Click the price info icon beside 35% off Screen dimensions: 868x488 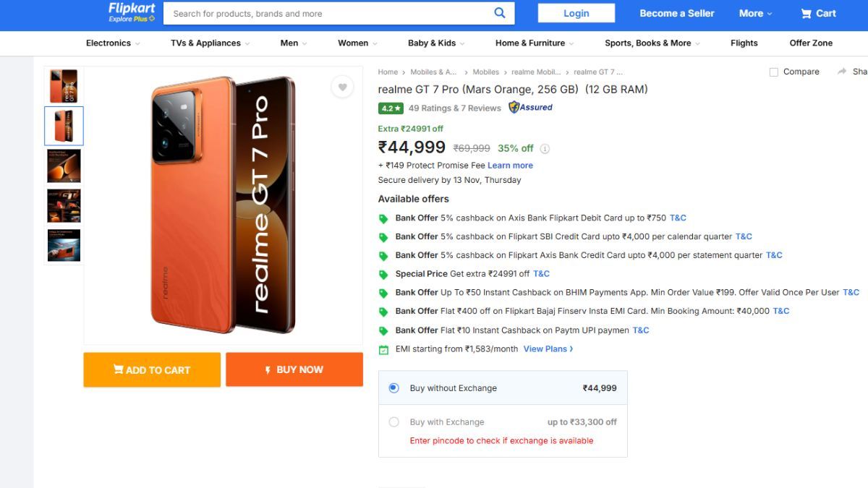(x=545, y=149)
